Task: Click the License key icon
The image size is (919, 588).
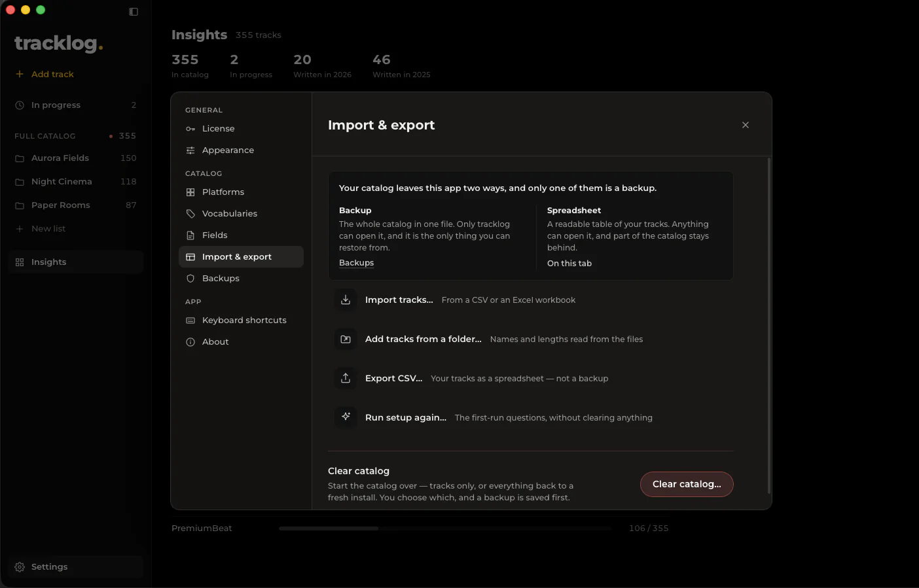Action: tap(190, 129)
